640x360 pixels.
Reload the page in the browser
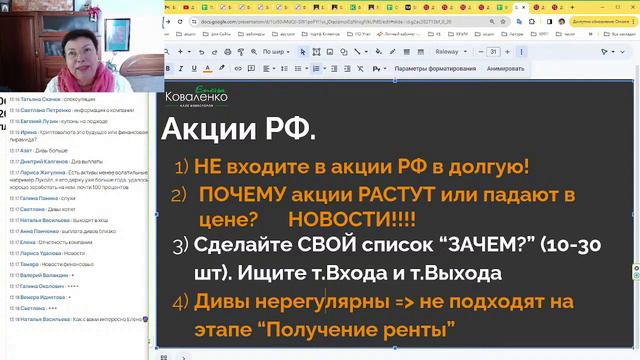click(180, 22)
